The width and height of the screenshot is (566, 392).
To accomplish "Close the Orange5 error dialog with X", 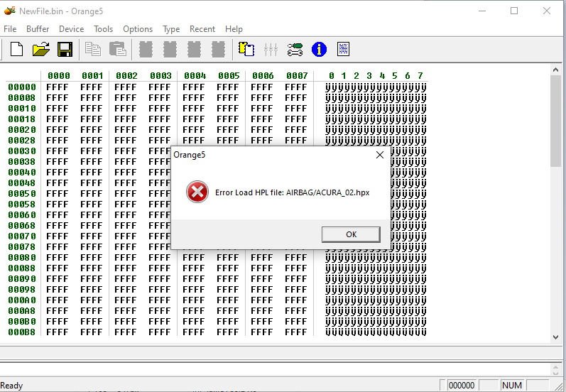I will [x=379, y=155].
